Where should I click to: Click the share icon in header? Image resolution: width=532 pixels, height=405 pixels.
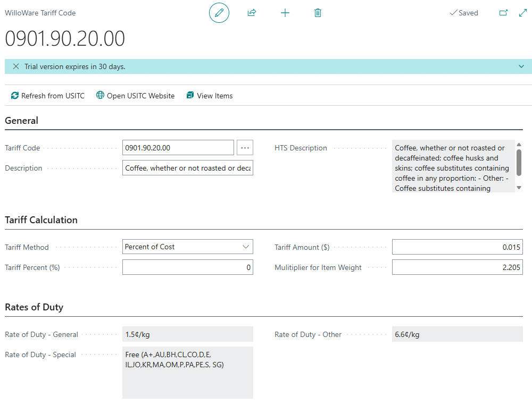252,13
